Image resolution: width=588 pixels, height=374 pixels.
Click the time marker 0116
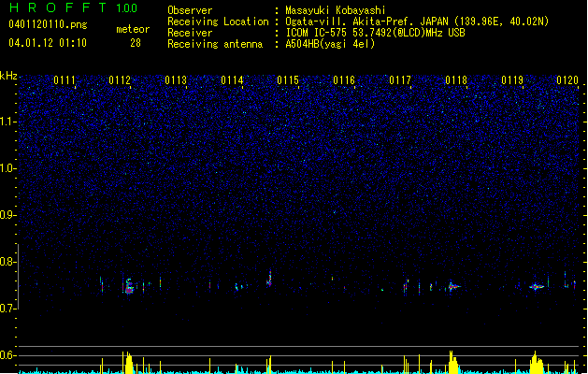344,80
